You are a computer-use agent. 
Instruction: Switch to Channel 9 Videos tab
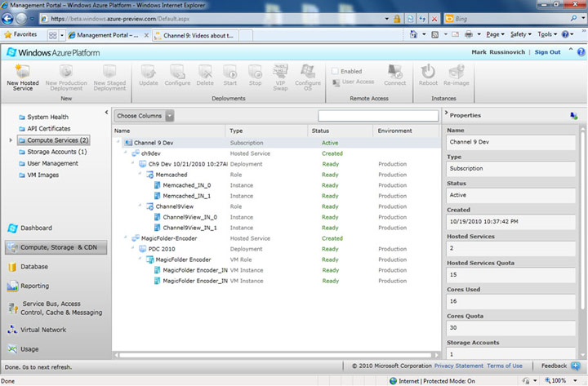[194, 36]
